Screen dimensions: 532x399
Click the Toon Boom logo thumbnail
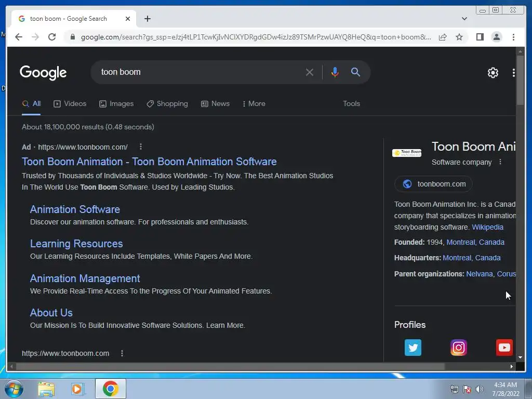point(406,153)
